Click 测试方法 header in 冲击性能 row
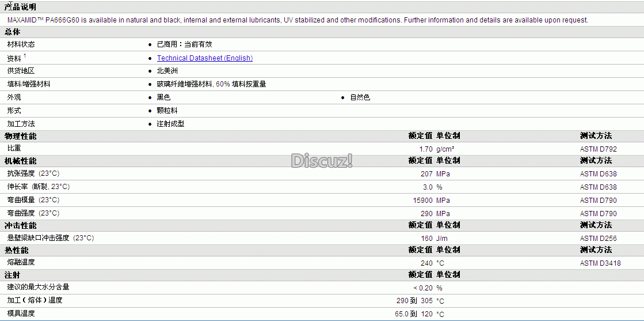Image resolution: width=644 pixels, height=321 pixels. pos(596,225)
